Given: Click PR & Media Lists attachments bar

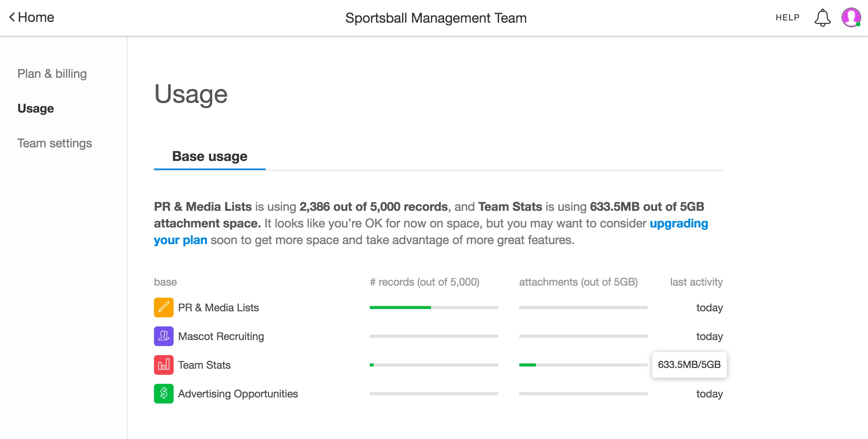Looking at the screenshot, I should point(583,308).
